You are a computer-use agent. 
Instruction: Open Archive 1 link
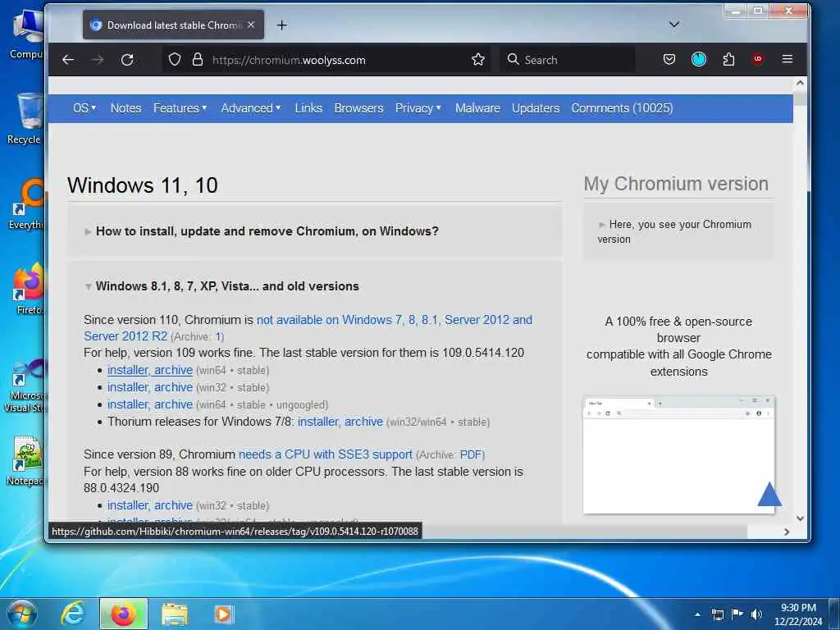218,337
